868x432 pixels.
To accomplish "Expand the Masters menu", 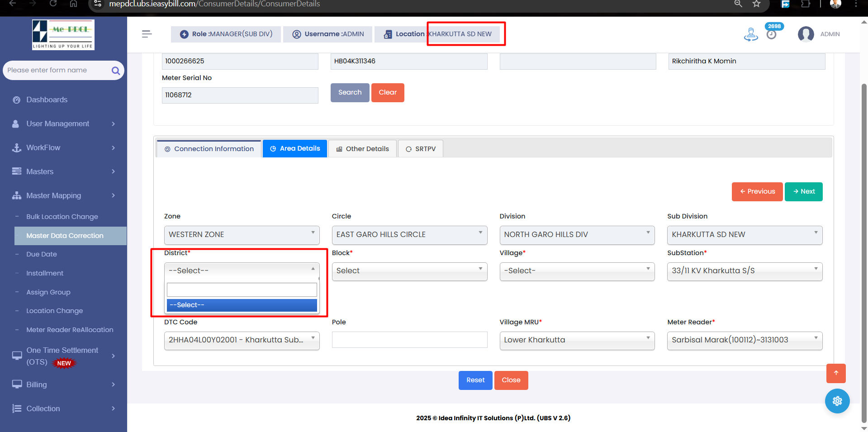I will tap(63, 171).
